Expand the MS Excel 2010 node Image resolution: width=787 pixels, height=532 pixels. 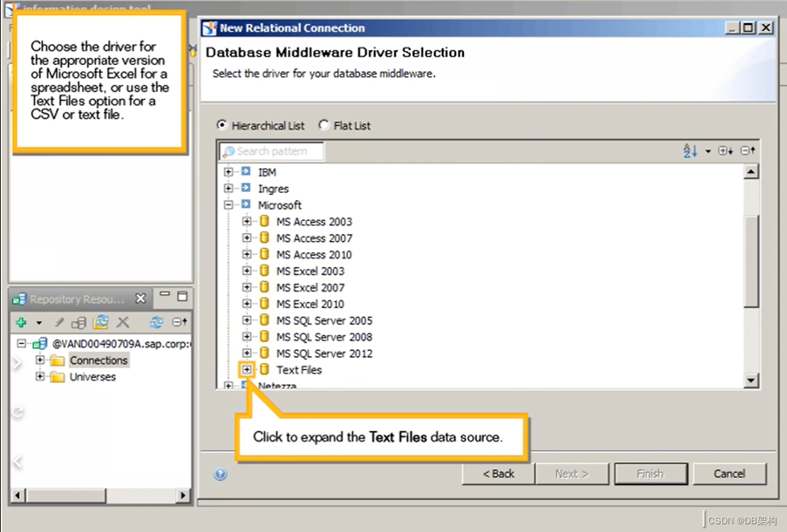[247, 303]
